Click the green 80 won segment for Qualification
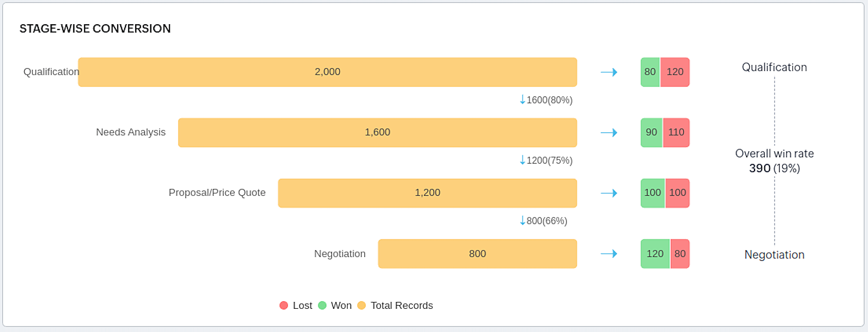 coord(650,72)
